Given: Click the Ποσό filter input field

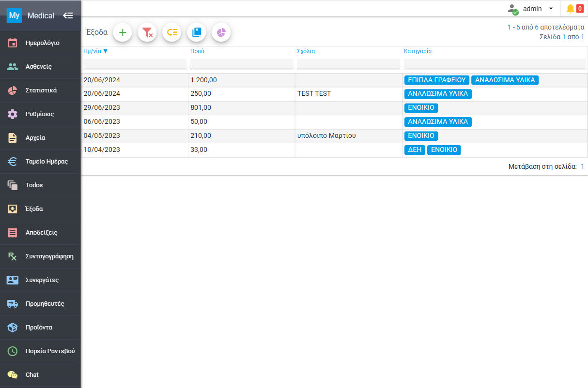Looking at the screenshot, I should pos(242,64).
